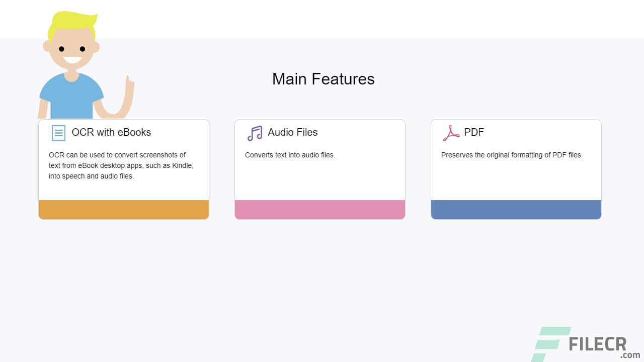Click the PDF formatting description text
644x362 pixels.
pos(511,155)
